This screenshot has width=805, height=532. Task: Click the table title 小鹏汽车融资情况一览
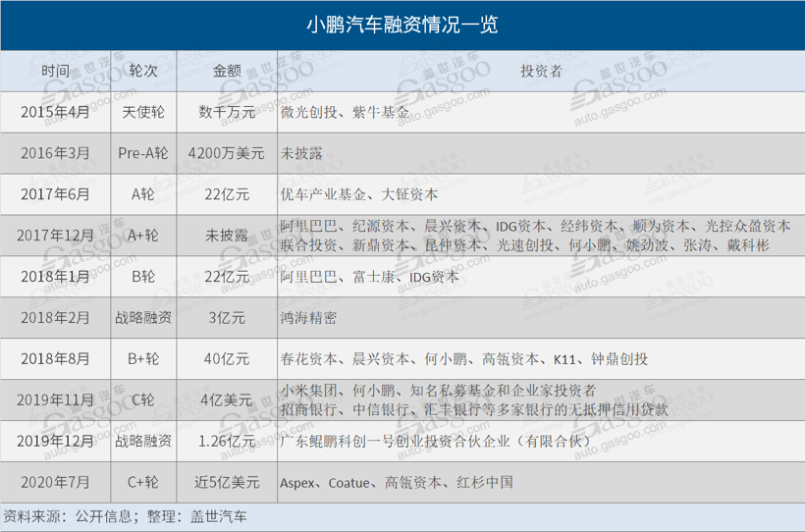pyautogui.click(x=402, y=25)
